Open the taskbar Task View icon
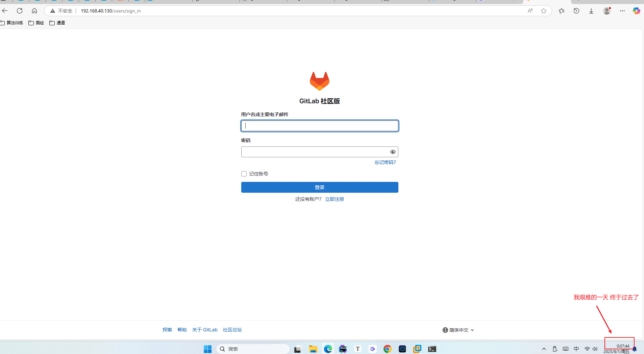Viewport: 644px width, 354px height. point(297,349)
